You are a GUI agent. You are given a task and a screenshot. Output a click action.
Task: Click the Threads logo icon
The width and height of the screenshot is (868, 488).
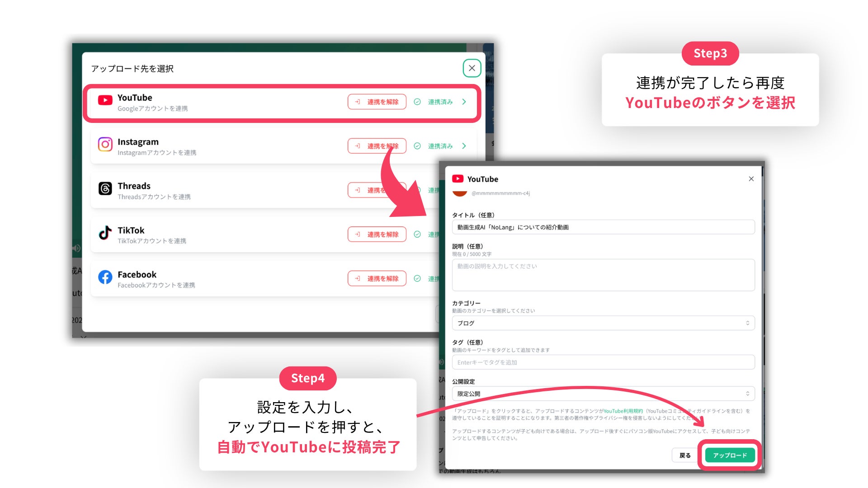click(x=105, y=189)
